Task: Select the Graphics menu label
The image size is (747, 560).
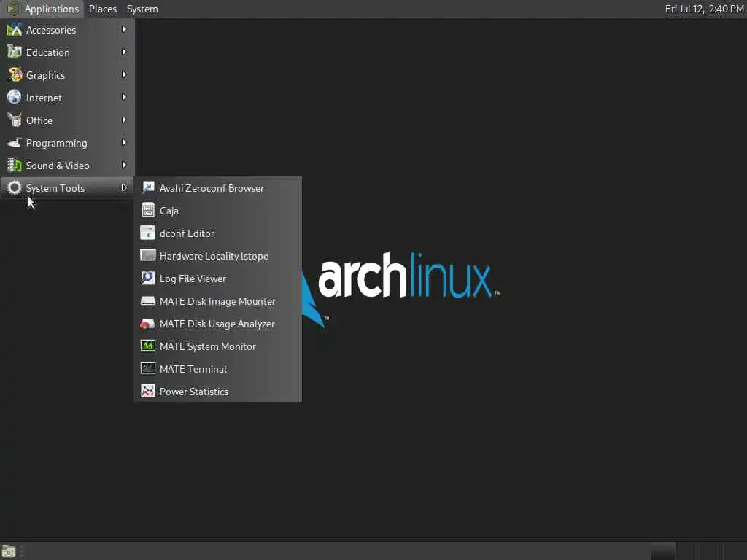Action: [45, 75]
